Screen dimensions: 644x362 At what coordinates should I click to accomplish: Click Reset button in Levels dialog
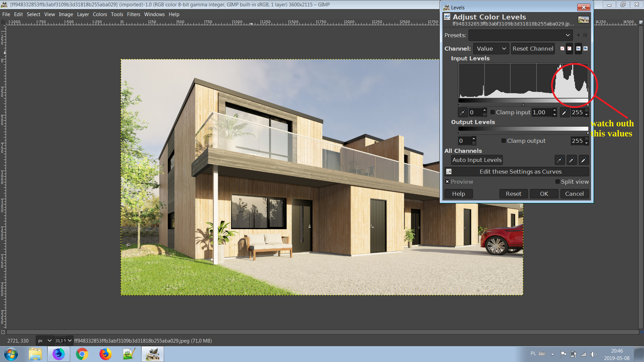pyautogui.click(x=513, y=194)
